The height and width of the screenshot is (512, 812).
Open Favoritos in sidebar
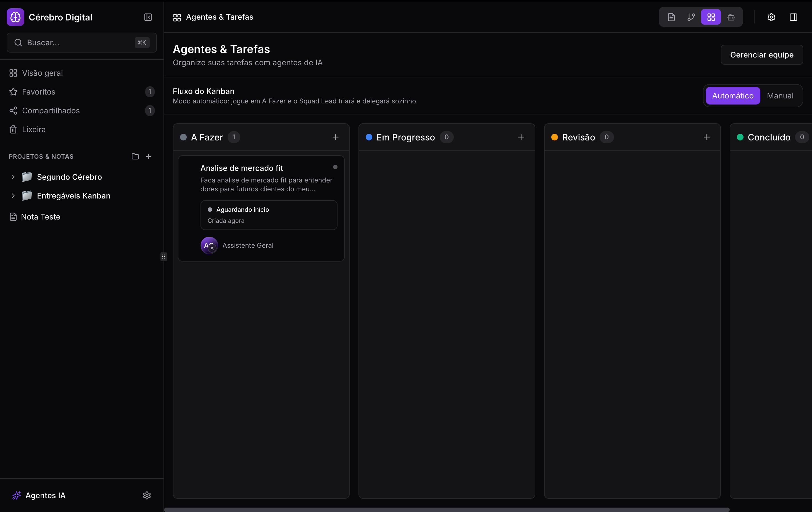point(38,92)
